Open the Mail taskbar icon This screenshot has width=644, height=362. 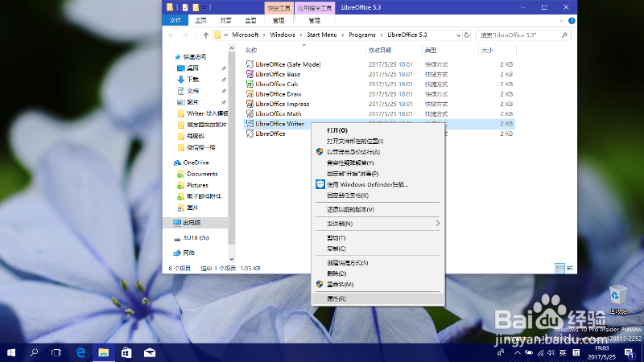[150, 352]
